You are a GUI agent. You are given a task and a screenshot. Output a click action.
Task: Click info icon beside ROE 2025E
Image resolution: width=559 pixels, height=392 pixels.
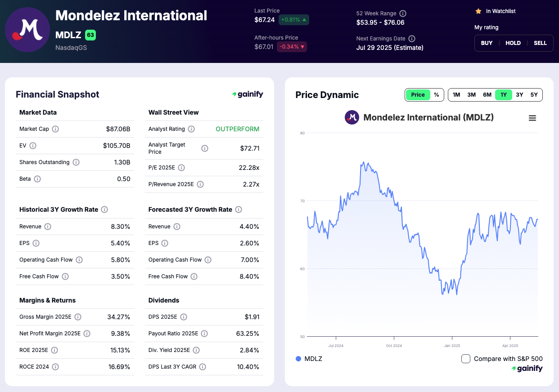pyautogui.click(x=54, y=350)
